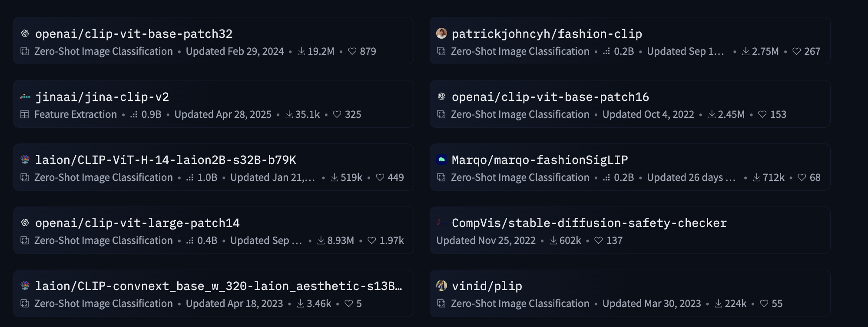Click the heart icon beside 879
This screenshot has height=327, width=868.
[x=352, y=51]
